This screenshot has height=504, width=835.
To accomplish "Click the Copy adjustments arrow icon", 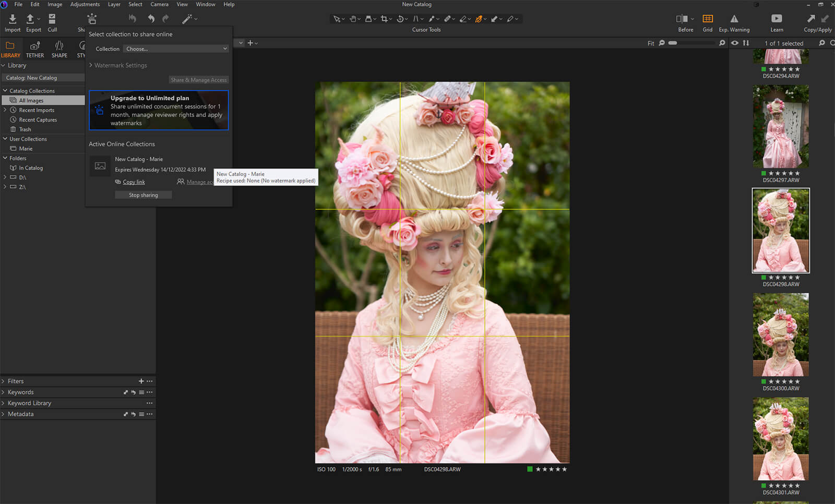I will [x=811, y=19].
